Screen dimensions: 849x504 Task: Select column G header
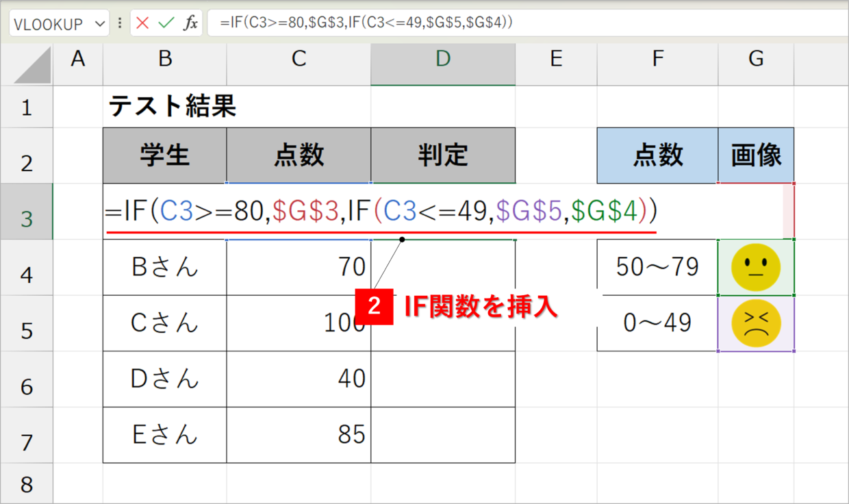756,59
